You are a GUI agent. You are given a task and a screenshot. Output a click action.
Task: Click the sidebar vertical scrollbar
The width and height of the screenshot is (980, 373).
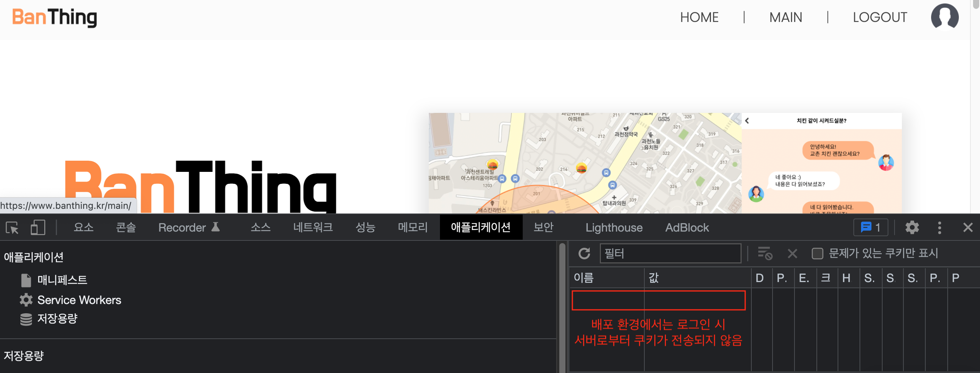(x=562, y=307)
